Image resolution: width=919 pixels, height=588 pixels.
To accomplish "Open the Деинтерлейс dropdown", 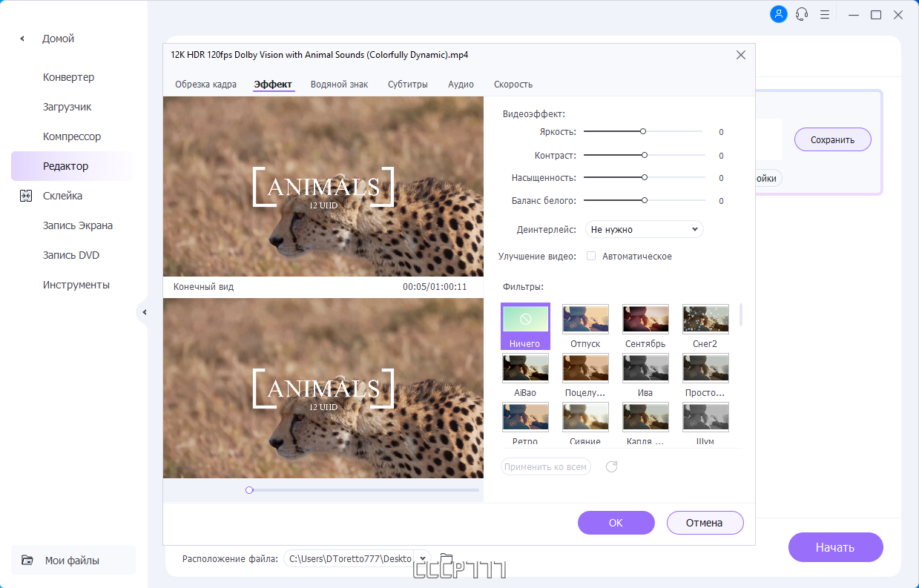I will pos(644,229).
